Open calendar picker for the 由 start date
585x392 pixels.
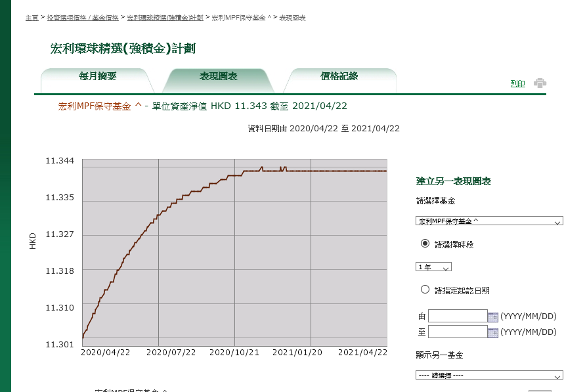click(x=493, y=316)
